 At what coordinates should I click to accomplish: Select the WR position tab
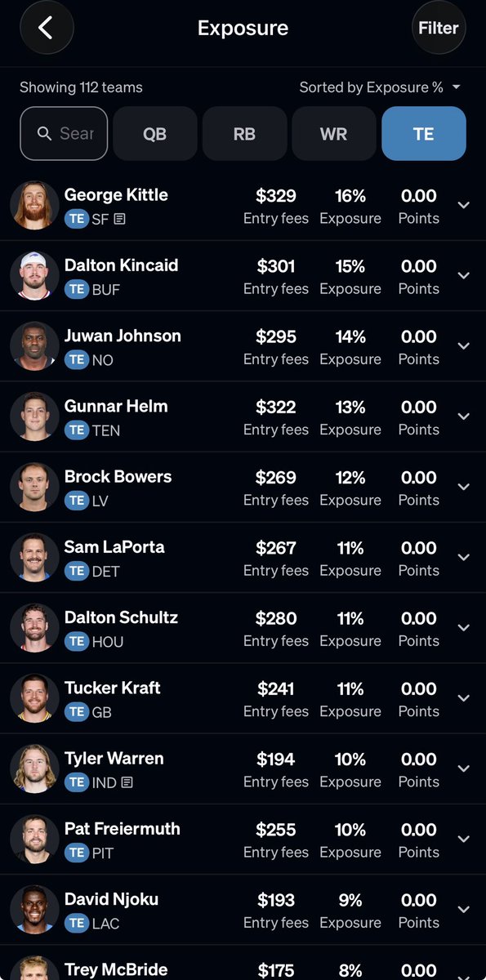coord(334,133)
